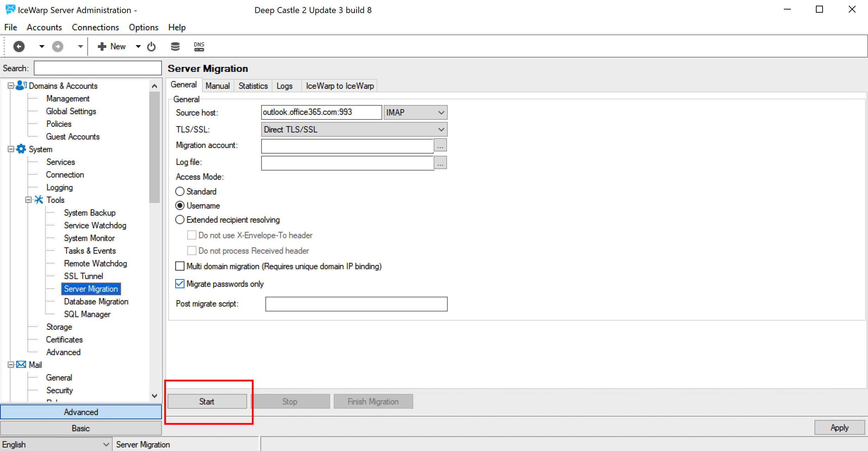868x451 pixels.
Task: Switch to the Manual tab
Action: click(218, 86)
